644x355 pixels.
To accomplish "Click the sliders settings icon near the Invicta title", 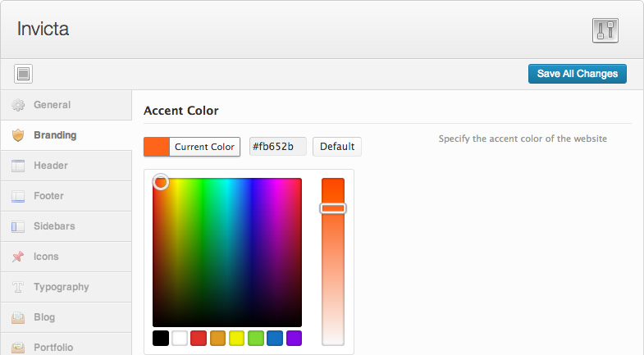I will pos(605,30).
